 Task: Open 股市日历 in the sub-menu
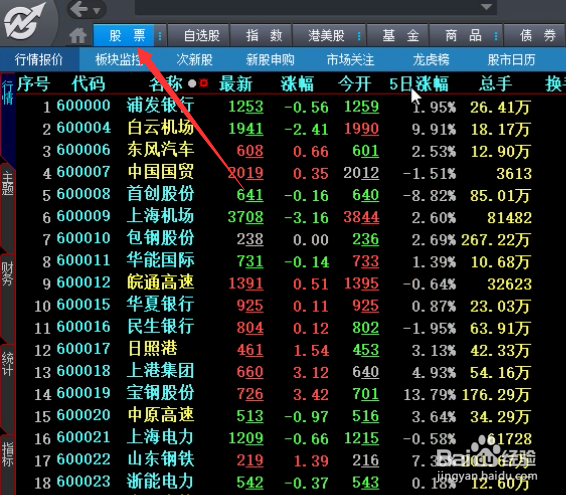[x=511, y=59]
